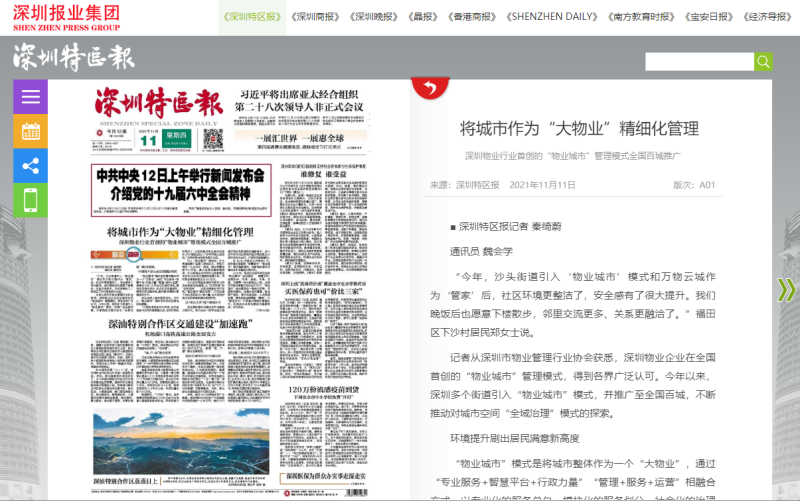Open the 《深圳商报》 tab
Screen dimensions: 800x501
[315, 17]
